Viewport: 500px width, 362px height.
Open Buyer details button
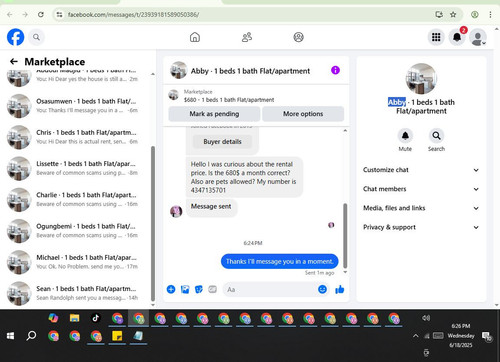click(x=222, y=141)
